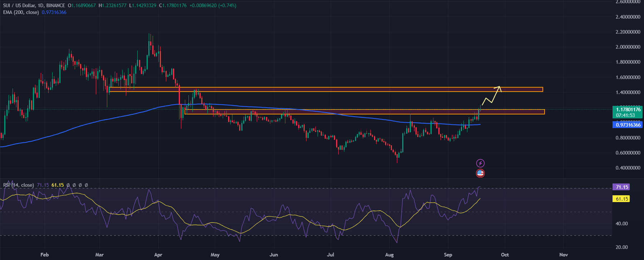Click the Apr label on time axis
The height and width of the screenshot is (260, 644).
(x=158, y=255)
